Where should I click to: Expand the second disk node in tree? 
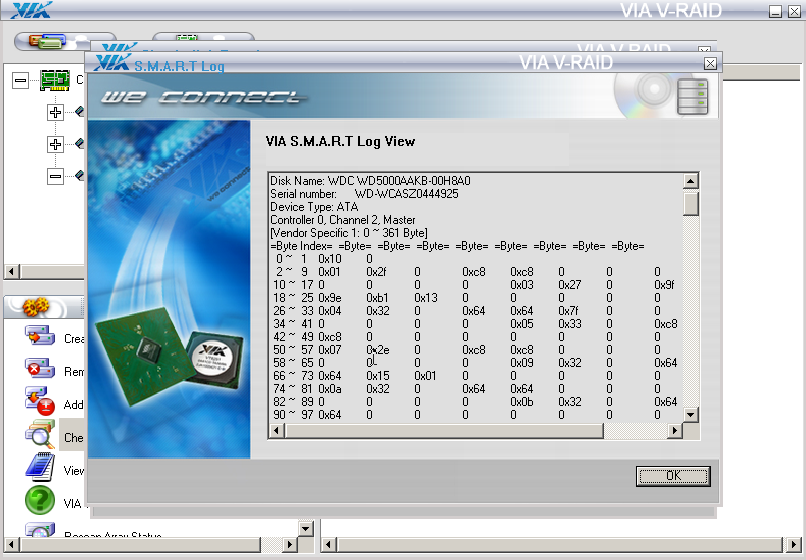click(56, 144)
